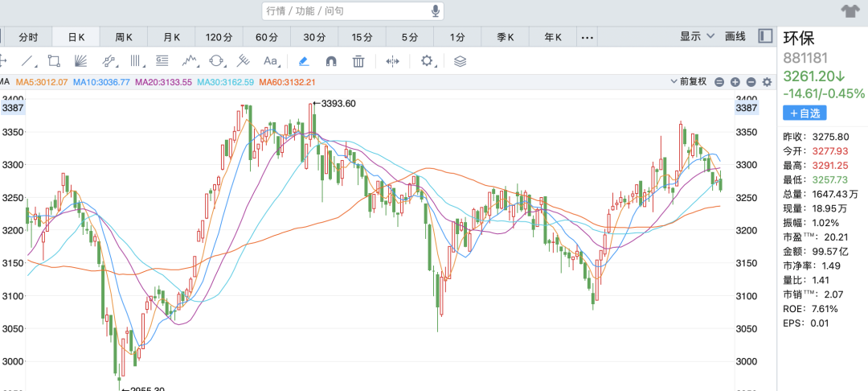Select the trend line drawing tool

click(x=28, y=60)
